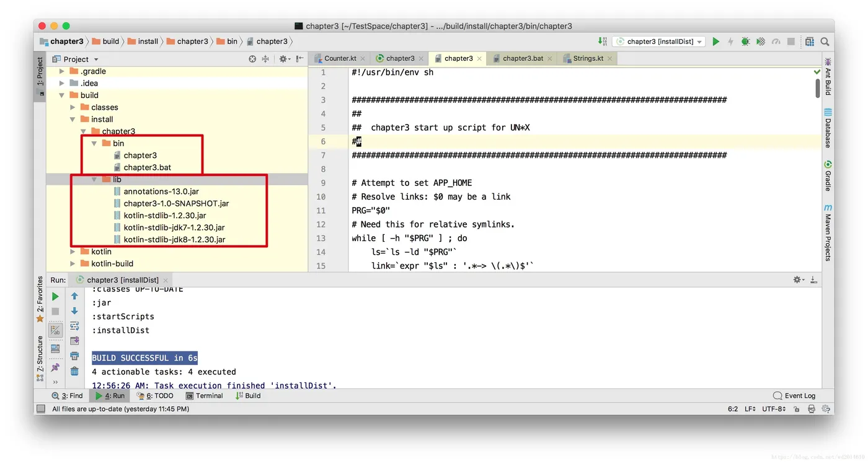
Task: Open the Project view selector dropdown
Action: pyautogui.click(x=76, y=59)
